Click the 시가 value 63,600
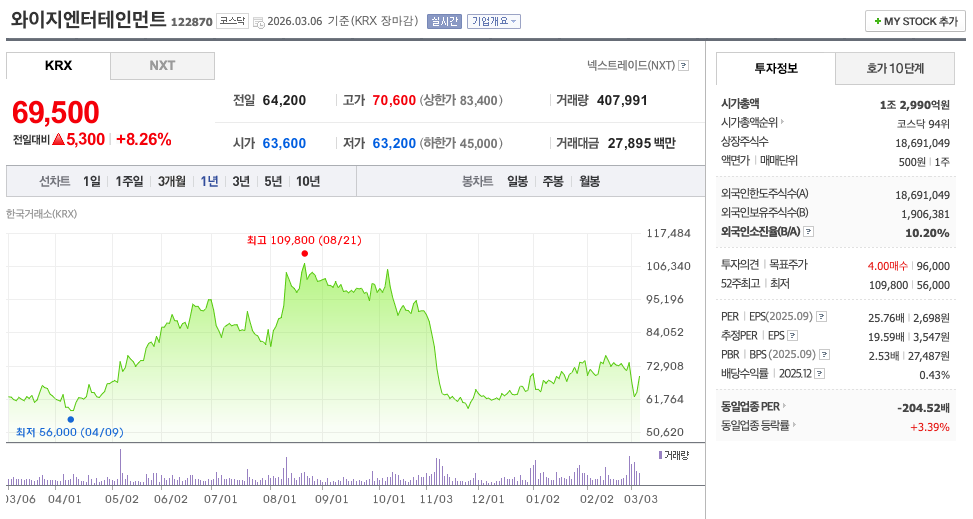This screenshot has width=973, height=519. coord(284,143)
